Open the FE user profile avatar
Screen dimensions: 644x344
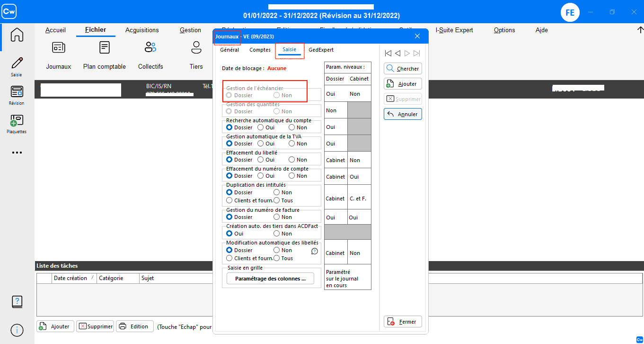click(x=570, y=12)
